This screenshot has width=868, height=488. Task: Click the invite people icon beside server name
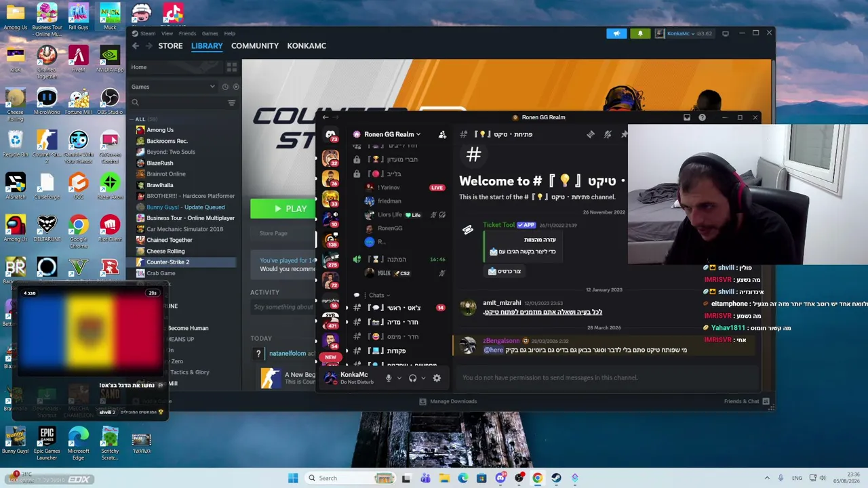[x=442, y=134]
